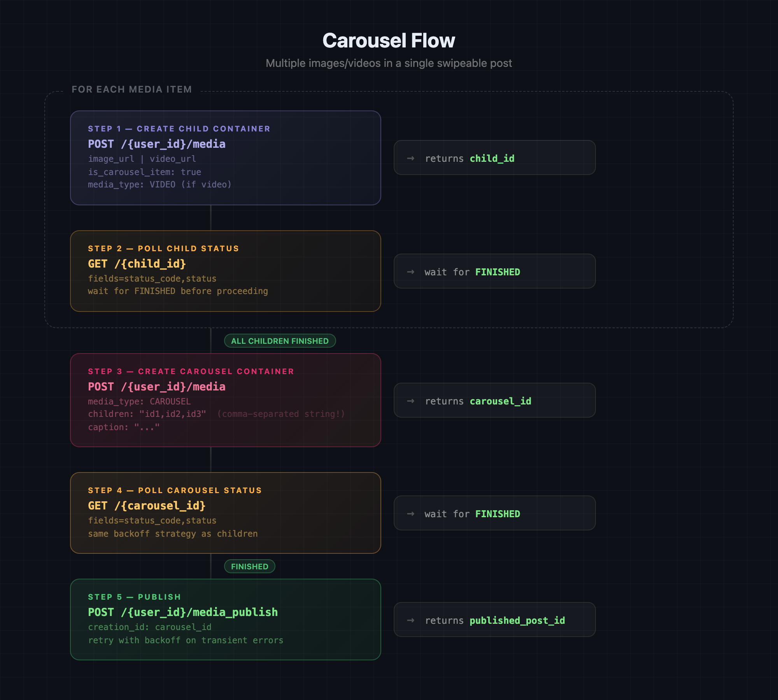Screen dimensions: 778x700
Task: Click the green FINISHED pill above Step 5
Action: (249, 567)
